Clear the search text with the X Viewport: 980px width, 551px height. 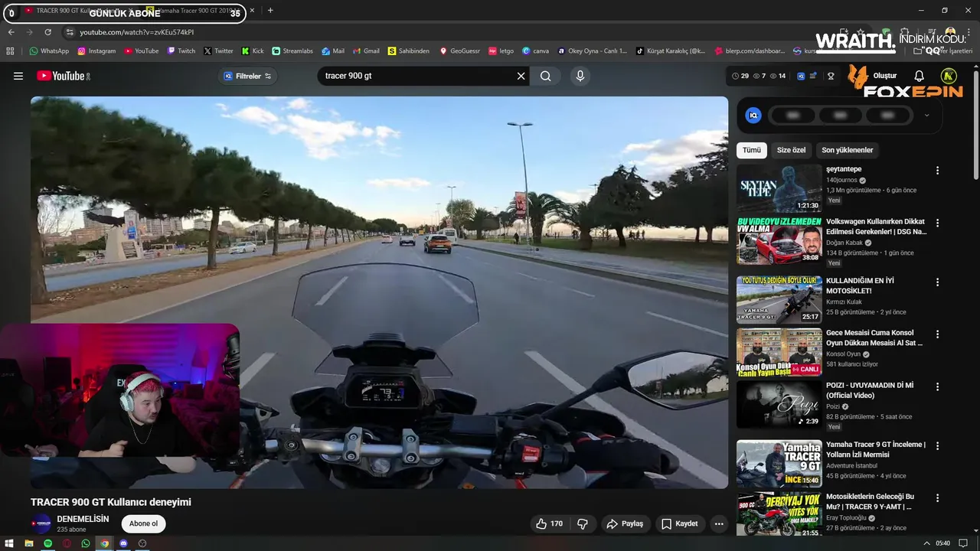click(x=521, y=76)
